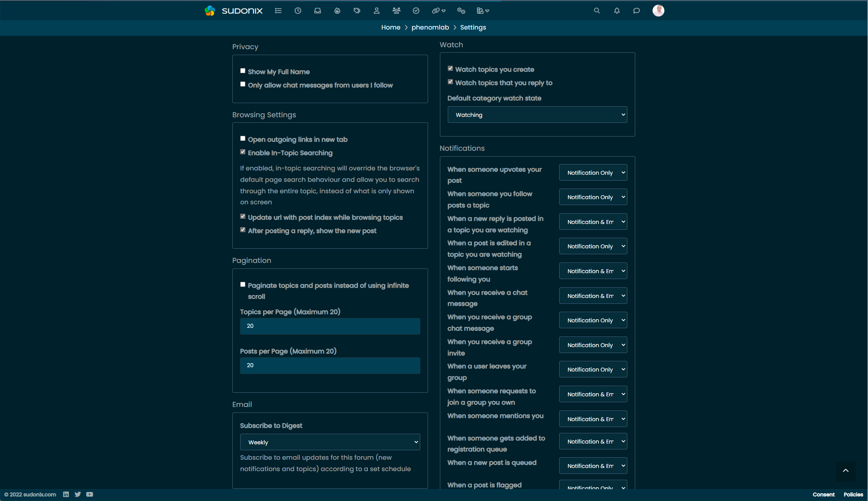The image size is (868, 501).
Task: Open the links dropdown menu in navbar
Action: click(438, 11)
